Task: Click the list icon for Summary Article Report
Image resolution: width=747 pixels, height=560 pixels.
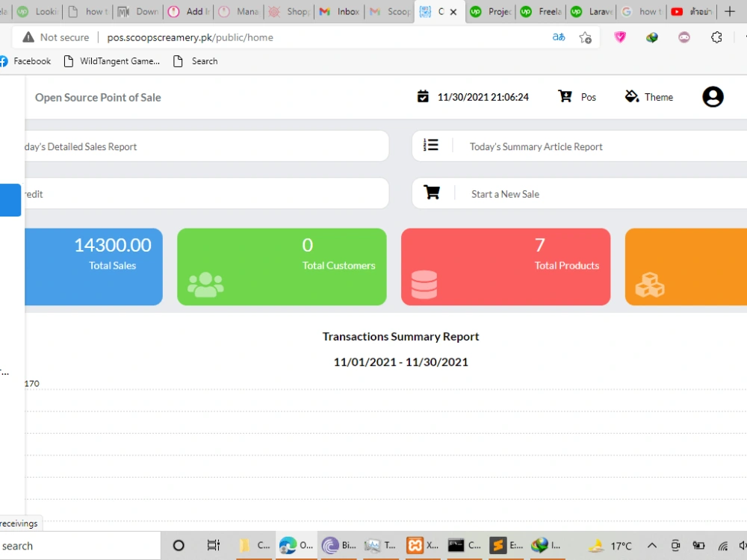Action: tap(431, 146)
